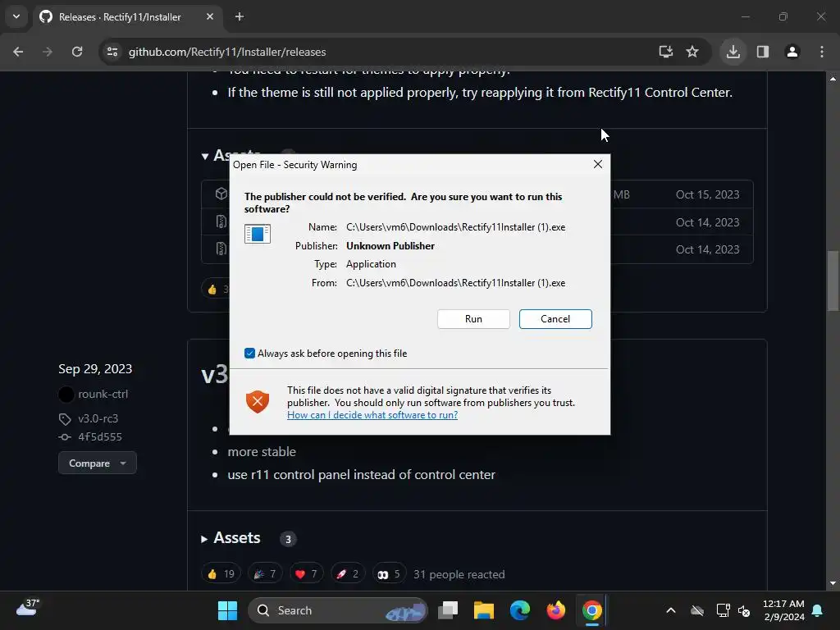This screenshot has width=840, height=630.
Task: Open Chrome downloads panel
Action: pyautogui.click(x=733, y=52)
